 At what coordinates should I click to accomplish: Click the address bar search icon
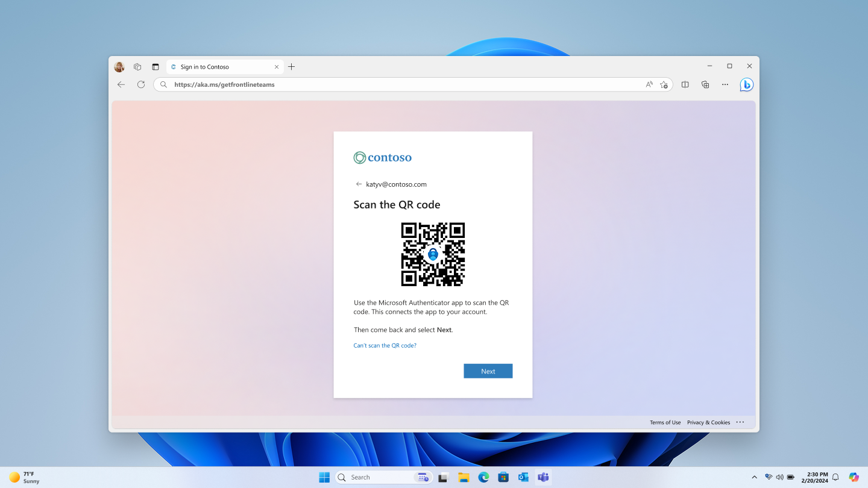point(163,85)
